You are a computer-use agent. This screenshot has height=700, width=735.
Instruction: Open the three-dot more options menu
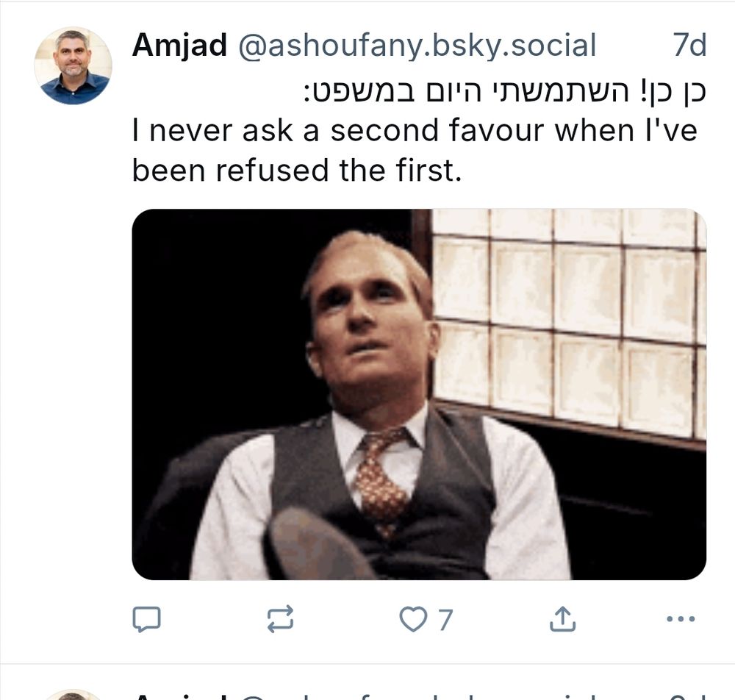tap(680, 620)
